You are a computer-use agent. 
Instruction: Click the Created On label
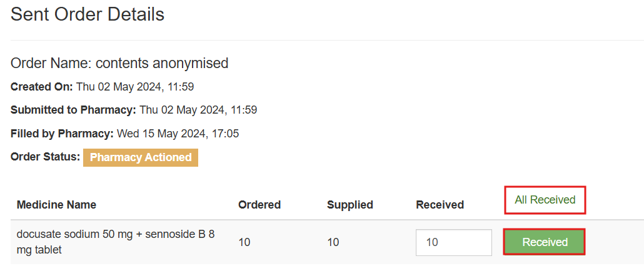[x=42, y=86]
